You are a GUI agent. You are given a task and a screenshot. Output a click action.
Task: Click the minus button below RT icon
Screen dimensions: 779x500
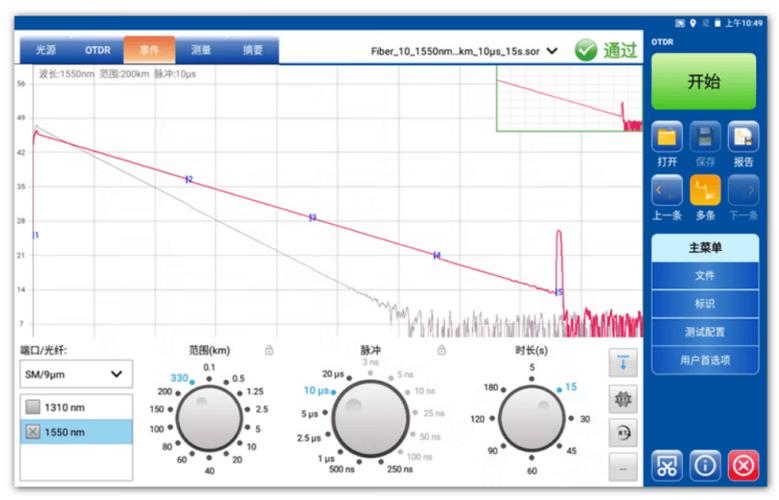click(x=623, y=467)
